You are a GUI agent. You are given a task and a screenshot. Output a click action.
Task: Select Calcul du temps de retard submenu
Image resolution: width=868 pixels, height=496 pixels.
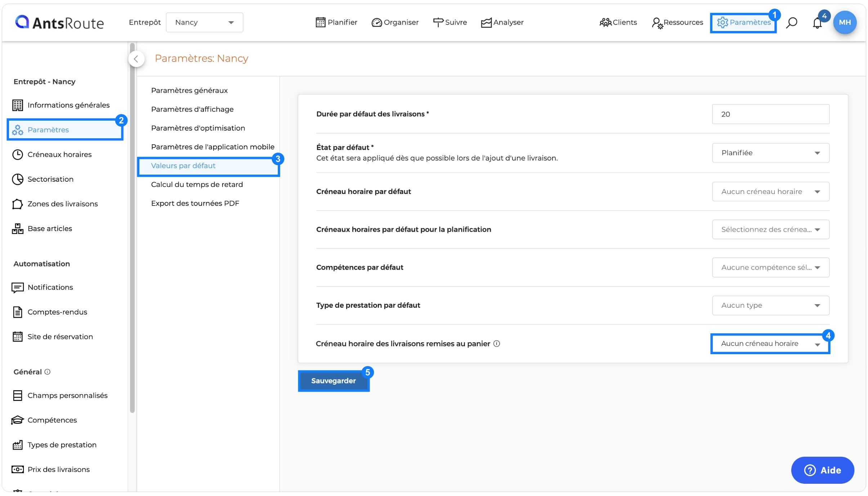click(197, 185)
